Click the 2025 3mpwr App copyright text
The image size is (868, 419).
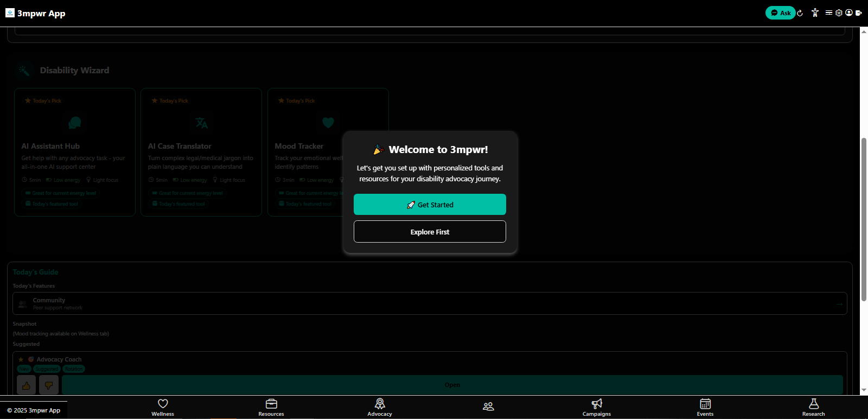[x=34, y=410]
